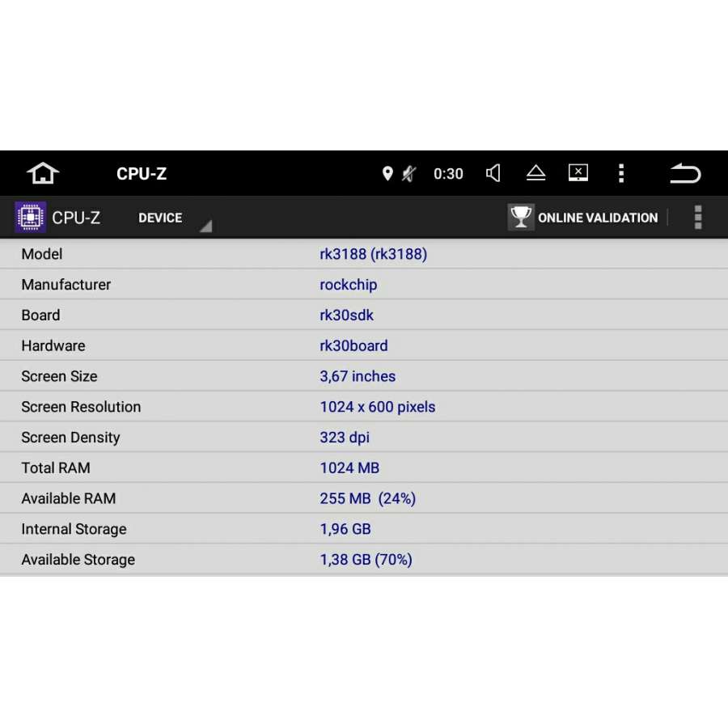
Task: Open the DEVICE tab dropdown
Action: (x=174, y=218)
